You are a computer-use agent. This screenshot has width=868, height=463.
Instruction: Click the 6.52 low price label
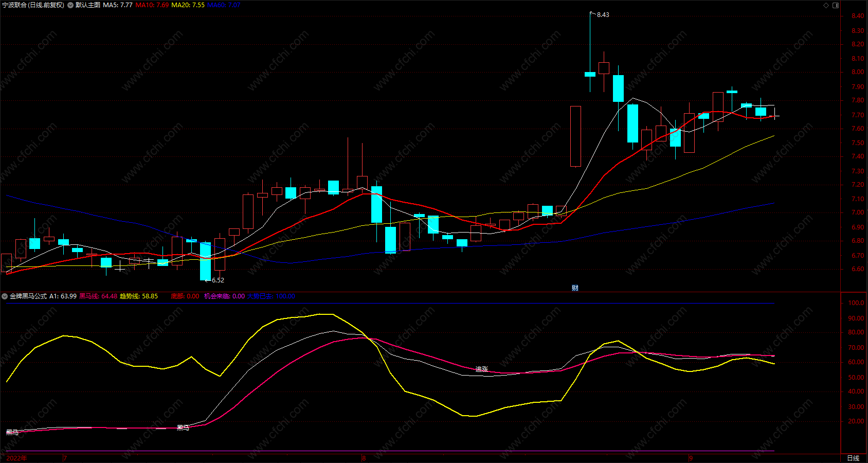pos(218,280)
